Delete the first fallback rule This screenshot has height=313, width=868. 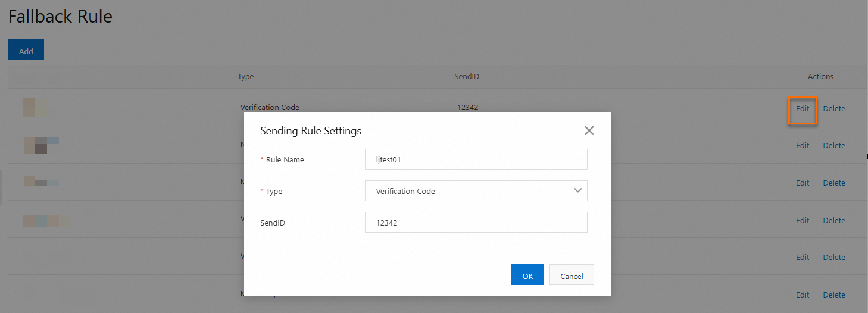coord(834,109)
